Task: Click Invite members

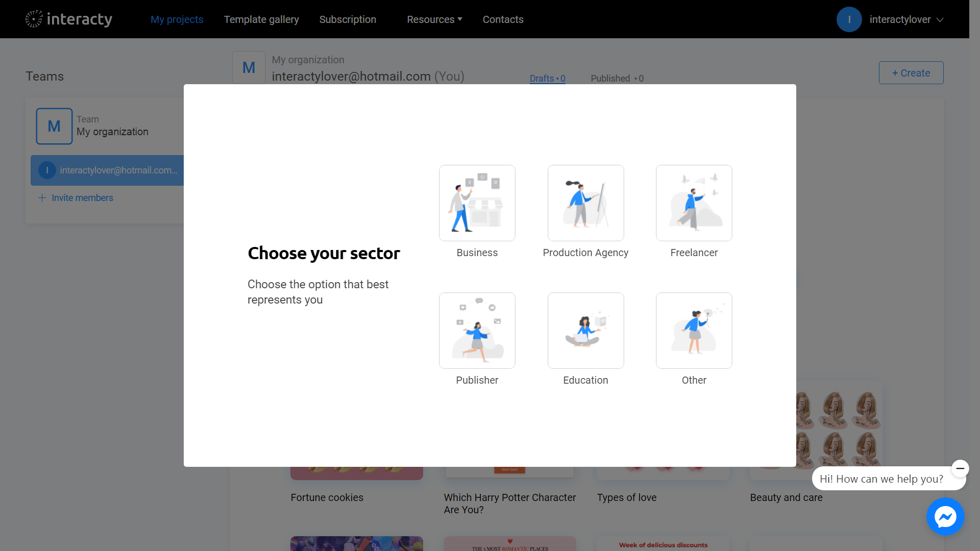Action: [x=82, y=197]
